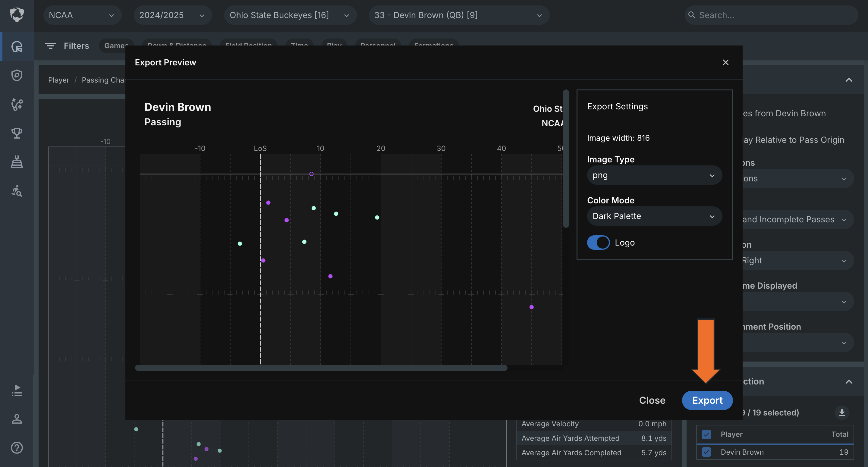Open the trophy sidebar icon
This screenshot has width=868, height=467.
click(17, 133)
